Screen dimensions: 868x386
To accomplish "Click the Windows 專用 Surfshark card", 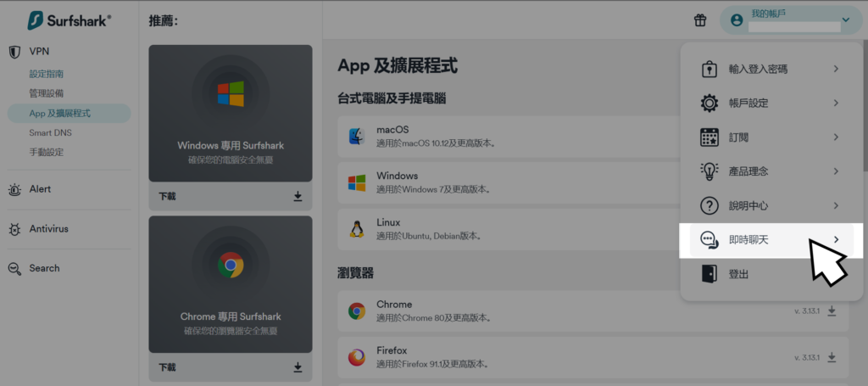I will pos(231,114).
